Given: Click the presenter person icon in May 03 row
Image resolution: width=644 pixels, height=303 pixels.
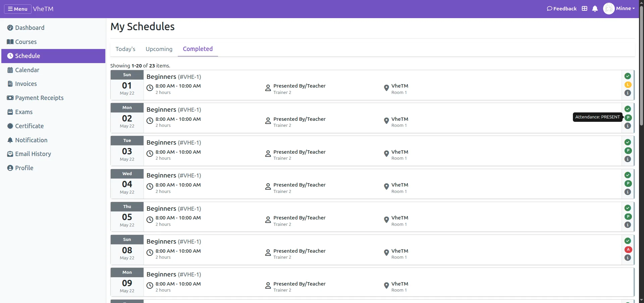Looking at the screenshot, I should [x=268, y=154].
